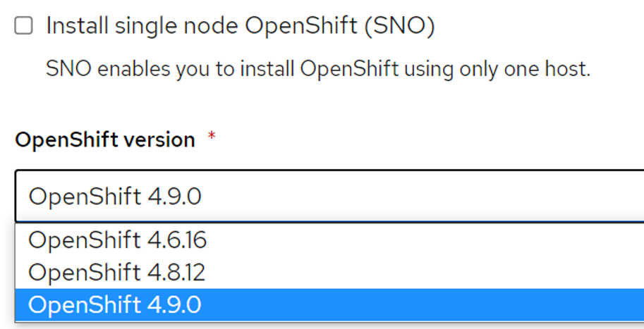
Task: Select OpenShift 4.6.16 from the version list
Action: [117, 240]
